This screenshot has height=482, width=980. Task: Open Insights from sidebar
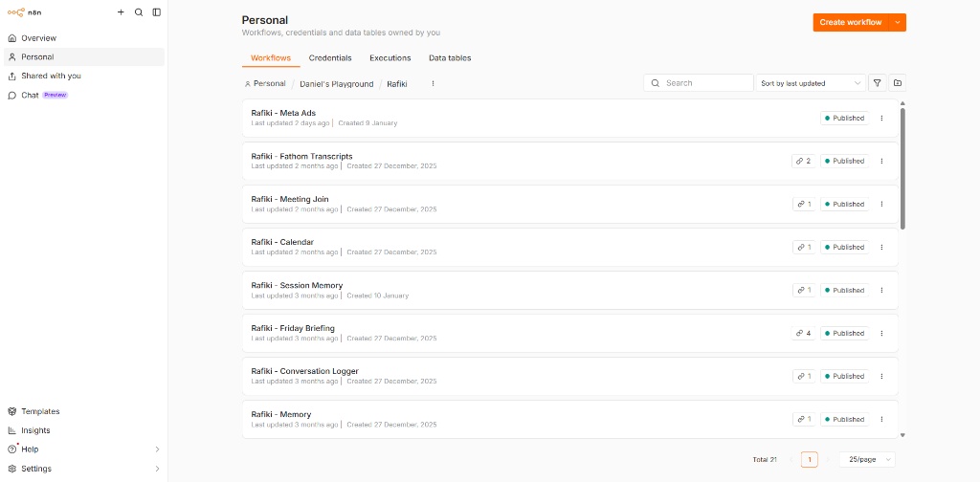coord(84,430)
